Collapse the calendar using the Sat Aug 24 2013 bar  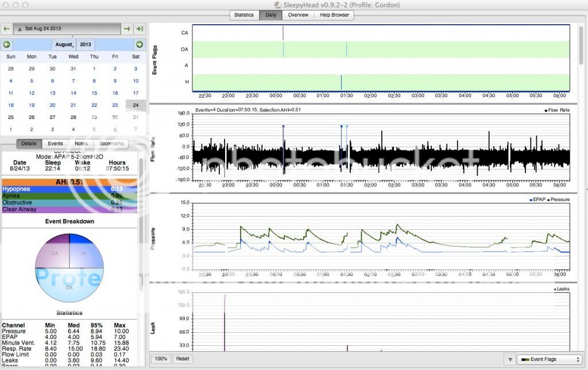[66, 28]
